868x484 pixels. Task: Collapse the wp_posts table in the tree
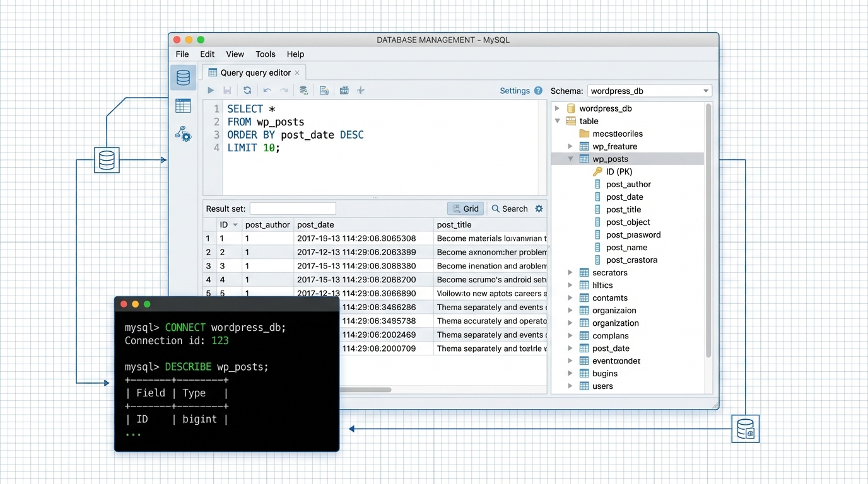pyautogui.click(x=571, y=159)
